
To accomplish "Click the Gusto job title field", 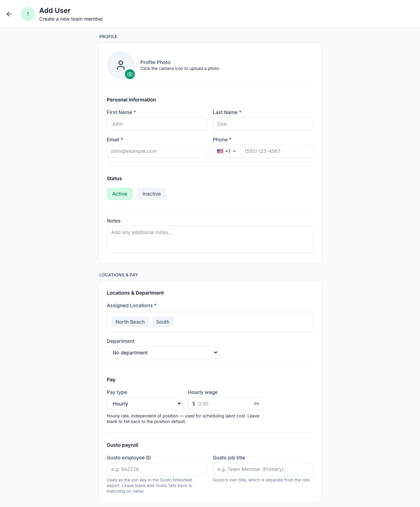I will 263,469.
